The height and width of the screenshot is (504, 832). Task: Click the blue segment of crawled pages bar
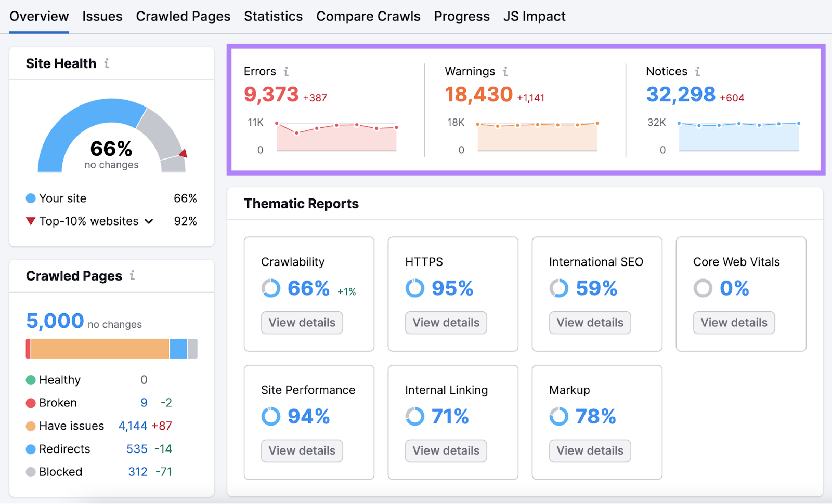[178, 349]
